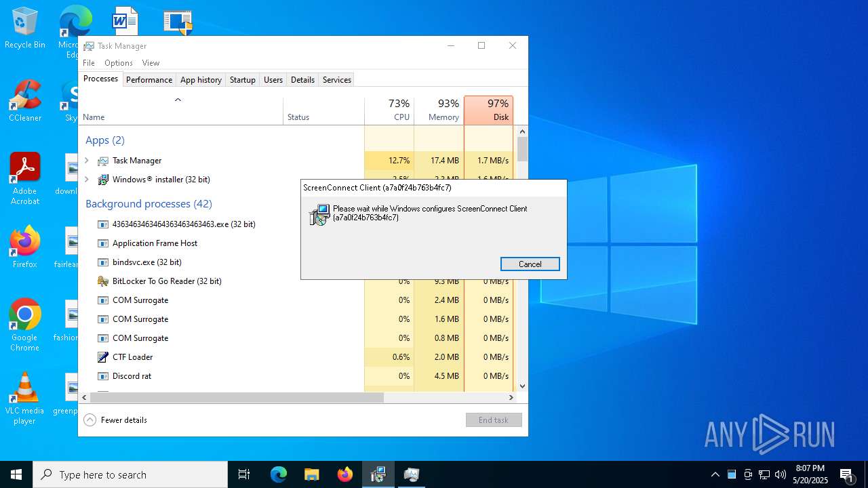Click the scroll down arrow in process list
The width and height of the screenshot is (868, 488).
tap(522, 386)
